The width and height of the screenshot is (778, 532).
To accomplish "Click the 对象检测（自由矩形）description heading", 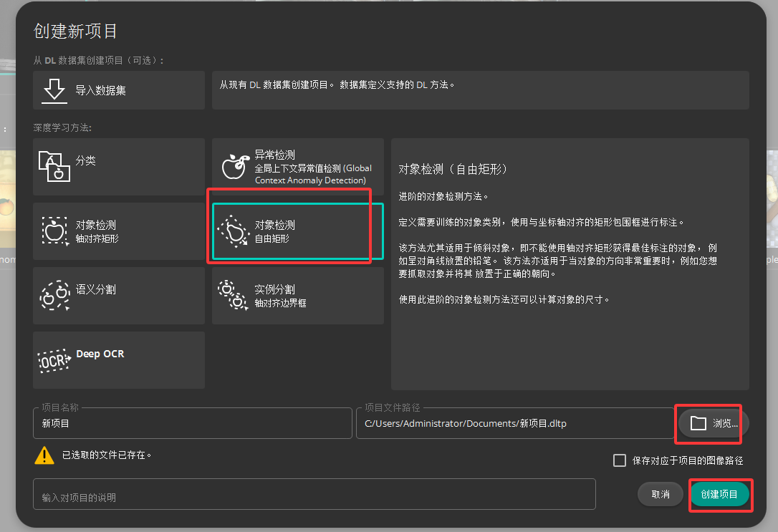I will (453, 169).
